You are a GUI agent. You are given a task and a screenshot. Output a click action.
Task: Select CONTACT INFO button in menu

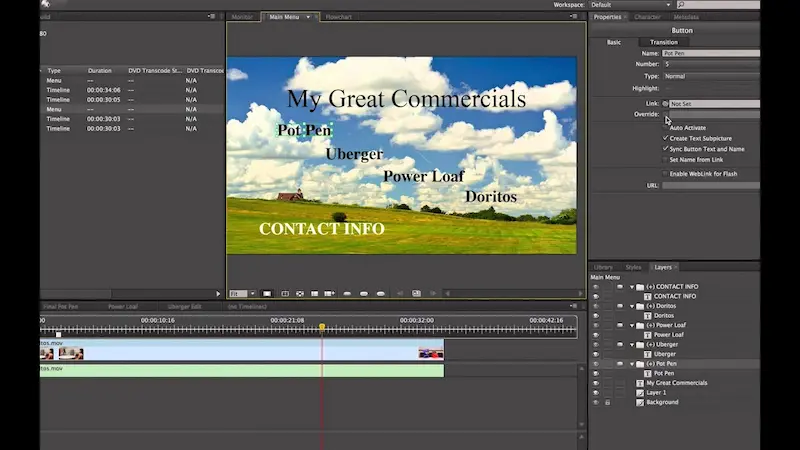[322, 229]
